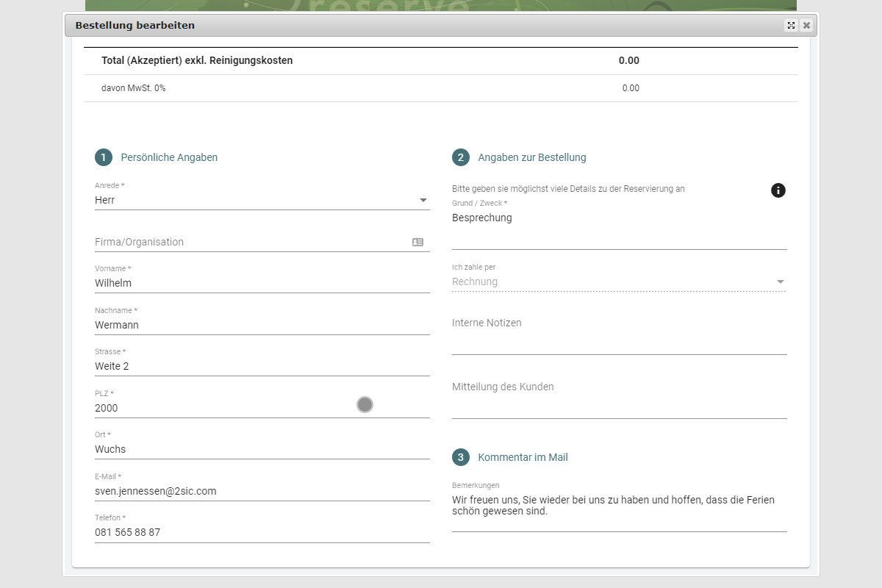Maximize the Bestellung bearbeiten dialog

791,26
